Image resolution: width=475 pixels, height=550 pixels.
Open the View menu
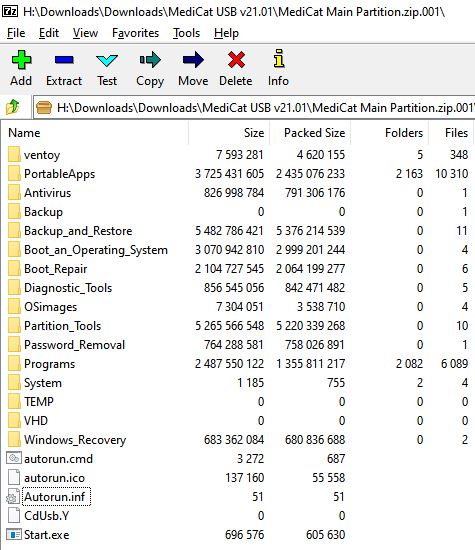pyautogui.click(x=85, y=33)
